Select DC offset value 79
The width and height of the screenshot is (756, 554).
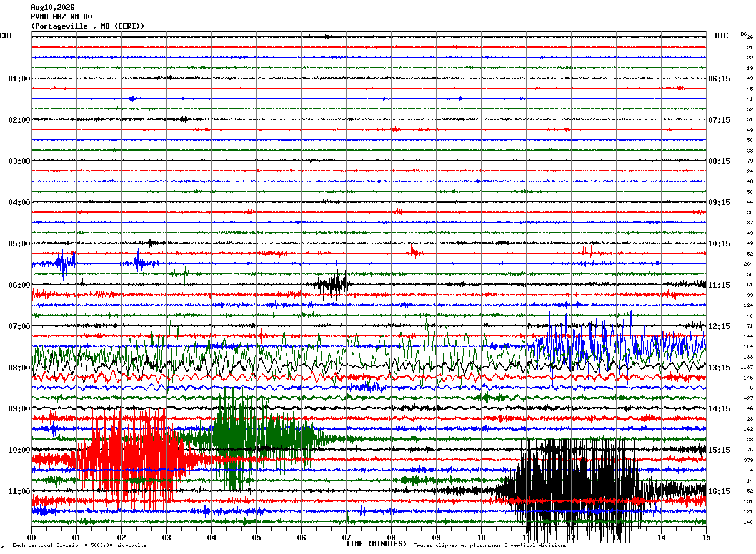point(750,161)
